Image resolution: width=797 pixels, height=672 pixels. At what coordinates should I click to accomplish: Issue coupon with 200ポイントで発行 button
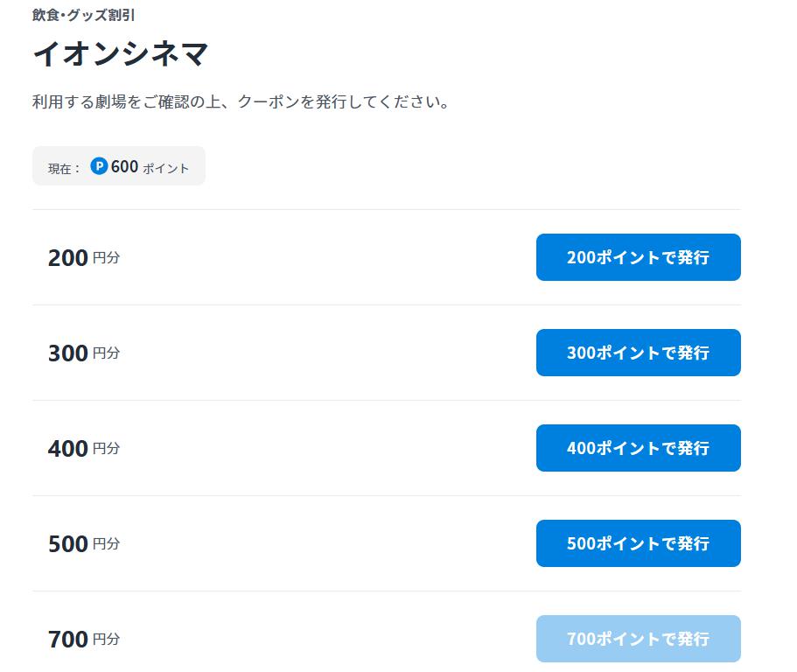(638, 257)
